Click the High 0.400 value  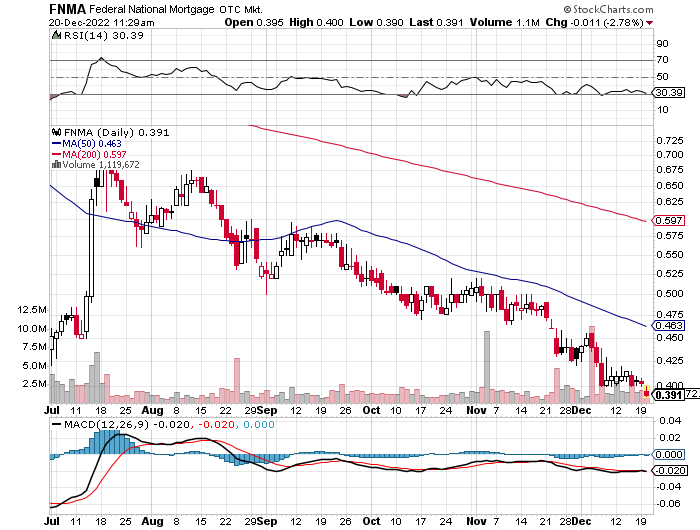click(x=316, y=22)
